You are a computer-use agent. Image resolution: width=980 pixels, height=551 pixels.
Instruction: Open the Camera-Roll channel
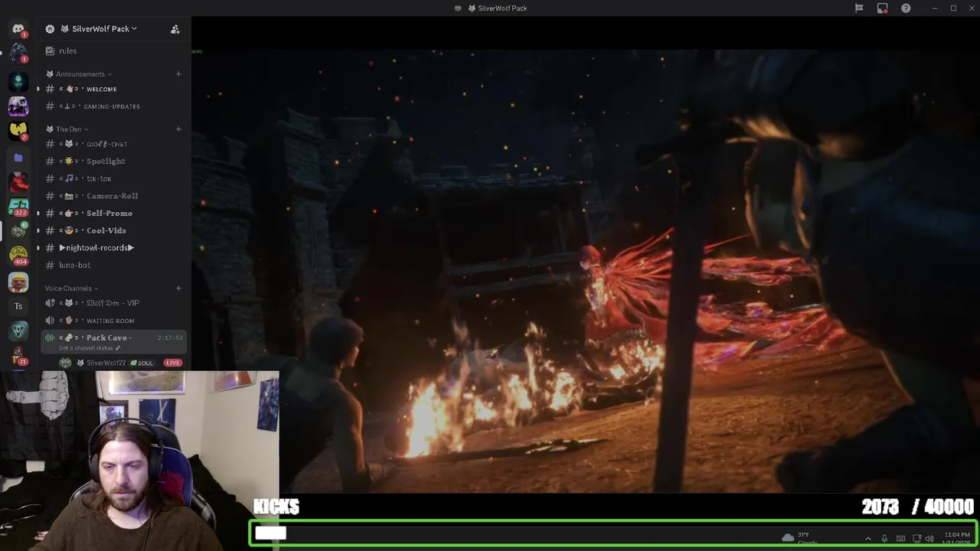pyautogui.click(x=113, y=196)
